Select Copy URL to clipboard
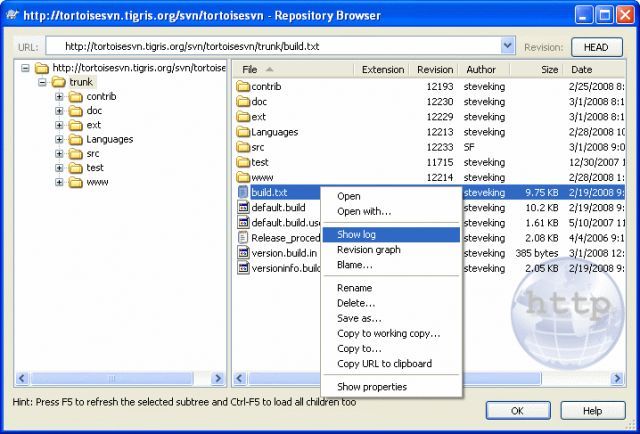 (x=391, y=363)
